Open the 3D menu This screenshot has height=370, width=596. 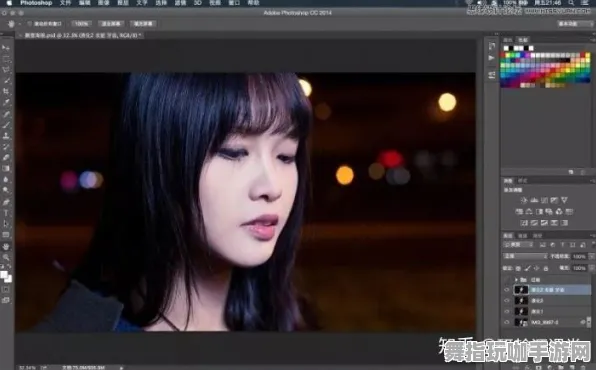[198, 3]
